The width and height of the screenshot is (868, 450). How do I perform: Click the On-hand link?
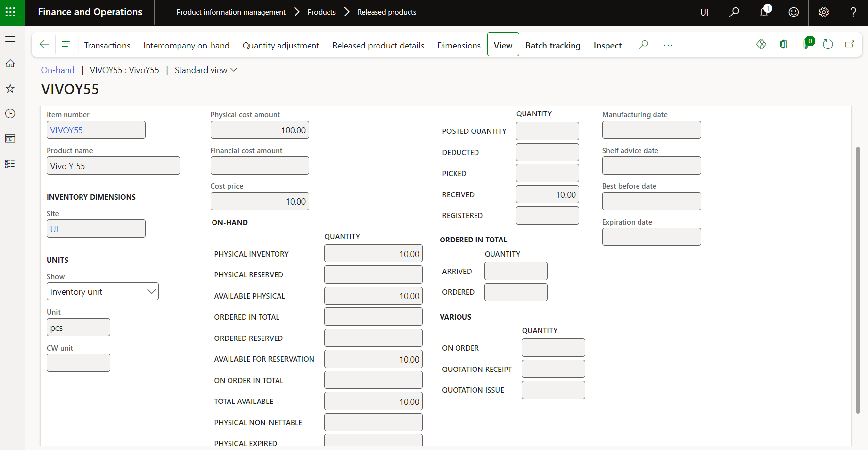(x=58, y=70)
